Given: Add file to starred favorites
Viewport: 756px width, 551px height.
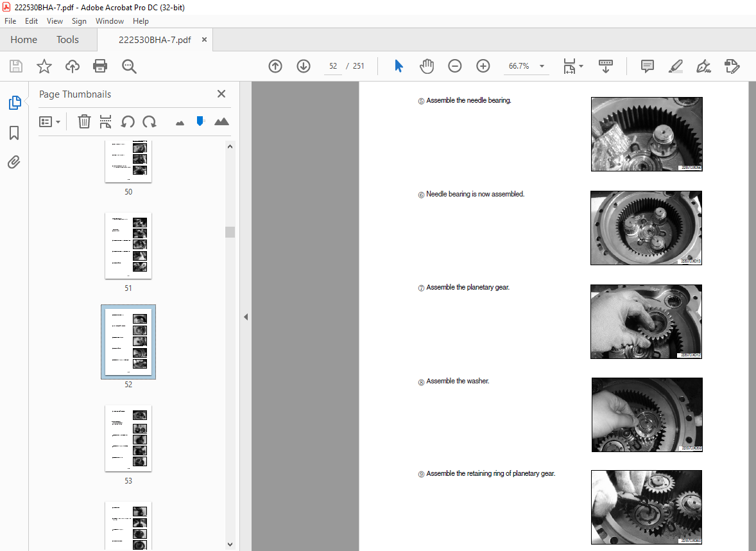Looking at the screenshot, I should pyautogui.click(x=44, y=66).
